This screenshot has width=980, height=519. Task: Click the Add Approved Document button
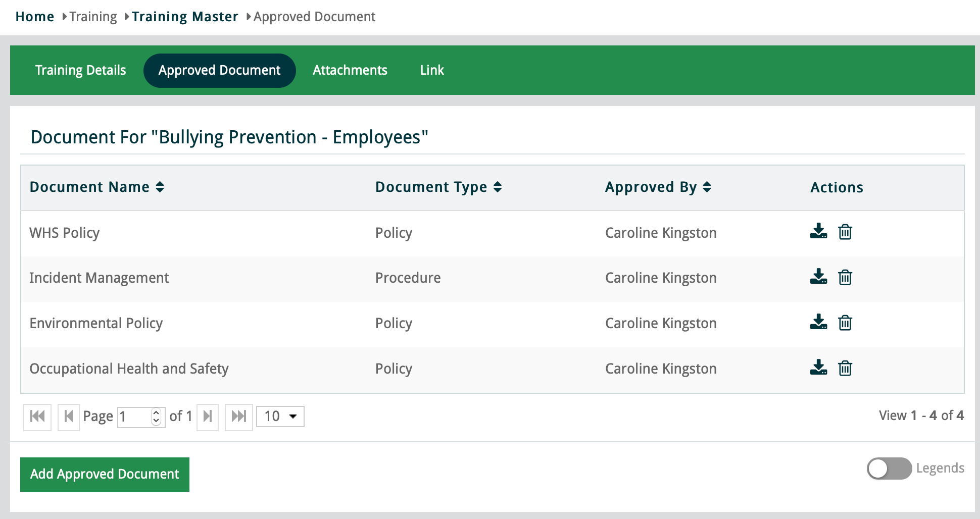coord(105,475)
